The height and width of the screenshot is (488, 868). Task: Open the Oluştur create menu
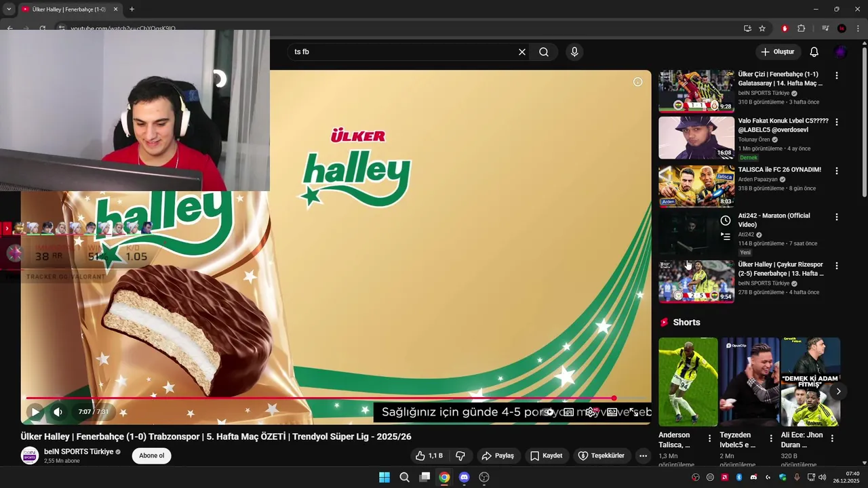pyautogui.click(x=778, y=52)
